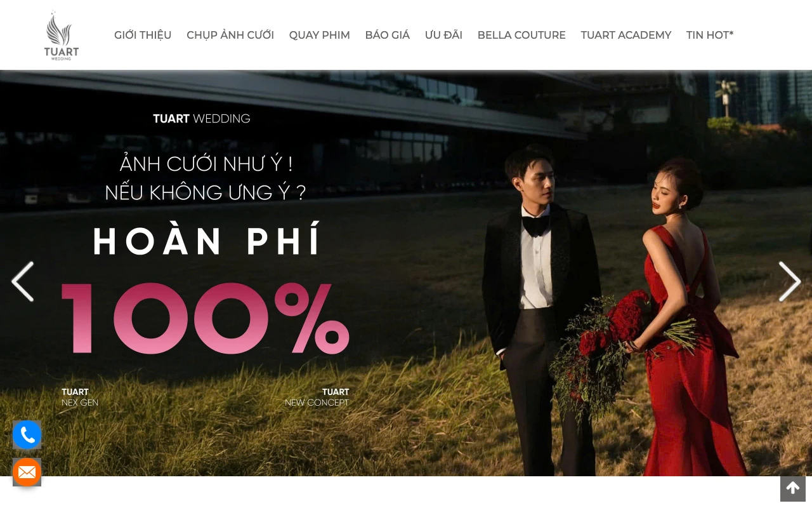Image resolution: width=812 pixels, height=508 pixels.
Task: Click TUART WEDDING banner title
Action: click(202, 119)
